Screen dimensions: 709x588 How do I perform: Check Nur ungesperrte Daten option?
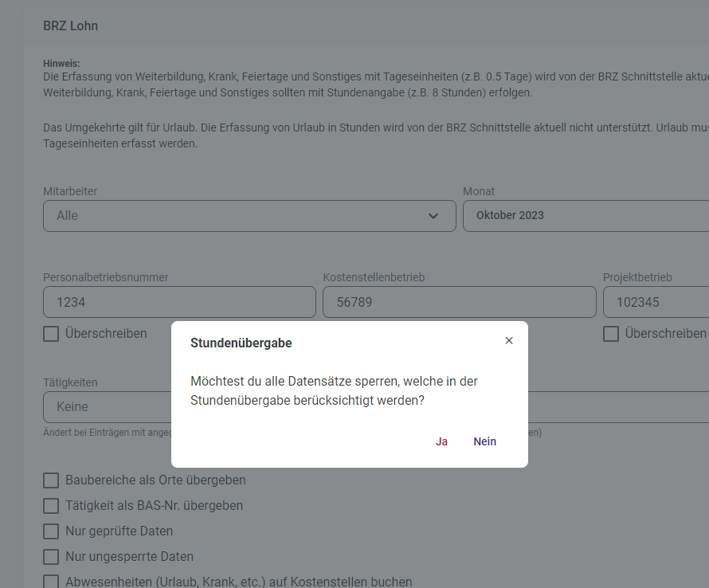point(51,557)
